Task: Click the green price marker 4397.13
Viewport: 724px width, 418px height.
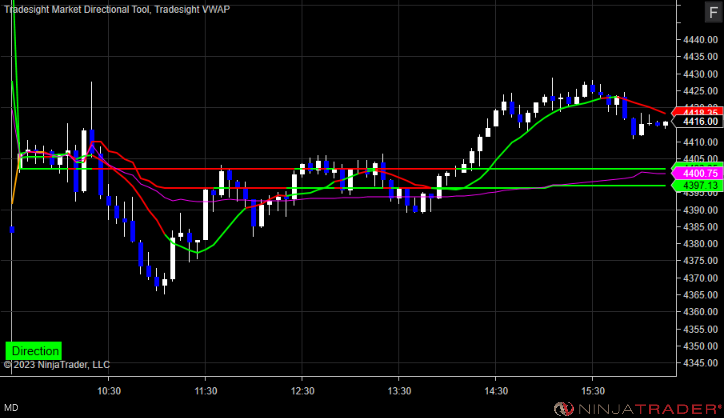Action: 697,186
